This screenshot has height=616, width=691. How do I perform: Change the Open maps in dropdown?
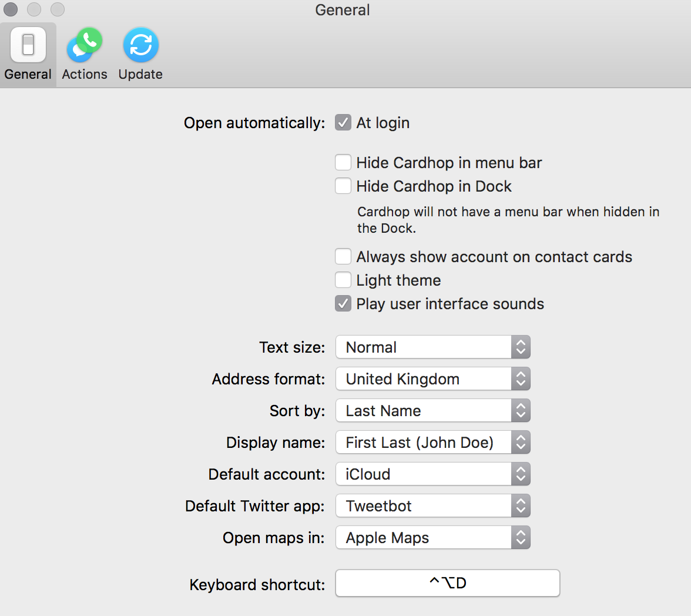pos(432,537)
